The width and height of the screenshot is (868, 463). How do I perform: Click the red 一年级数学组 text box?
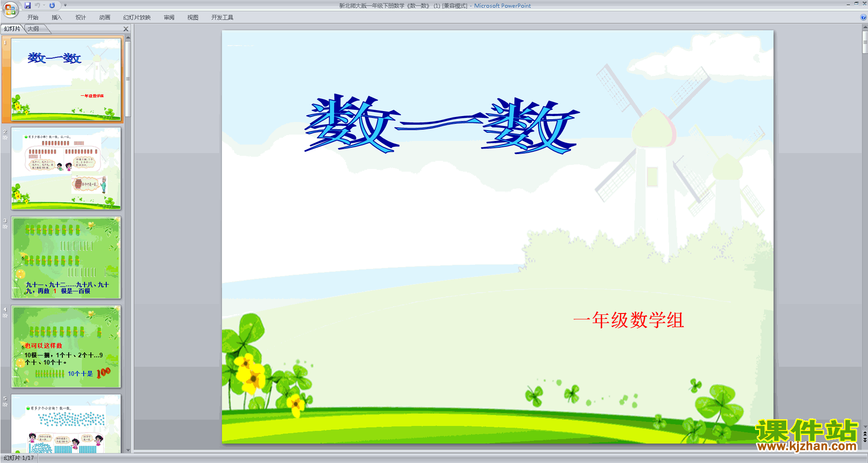[628, 320]
